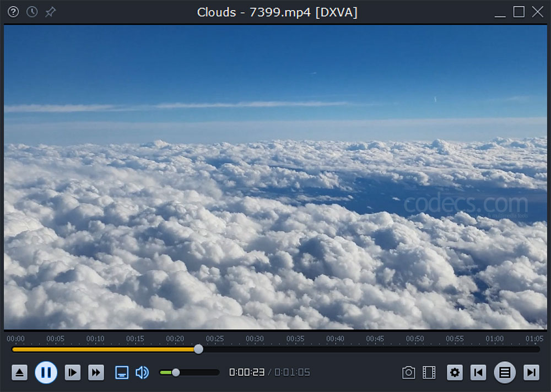551x392 pixels.
Task: Toggle the subtitles icon
Action: (122, 372)
